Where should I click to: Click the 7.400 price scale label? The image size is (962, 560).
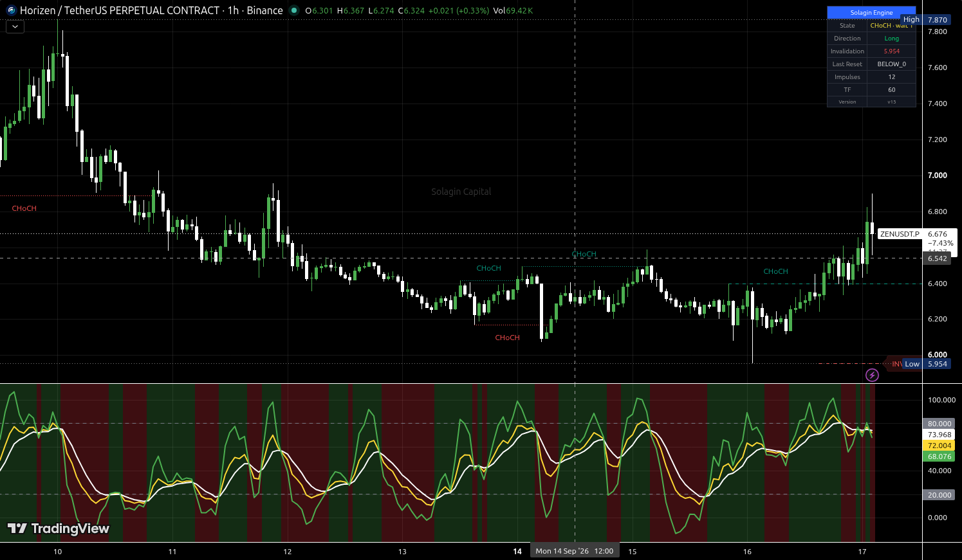click(x=938, y=104)
